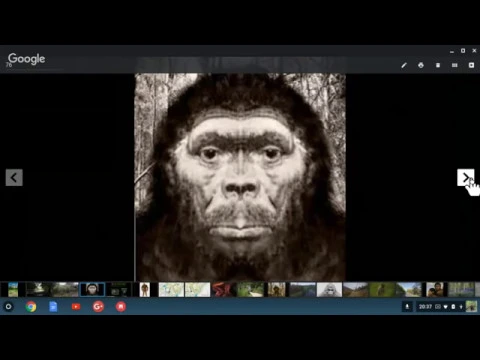The height and width of the screenshot is (360, 480).
Task: Select the 'Google' title text
Action: point(26,59)
